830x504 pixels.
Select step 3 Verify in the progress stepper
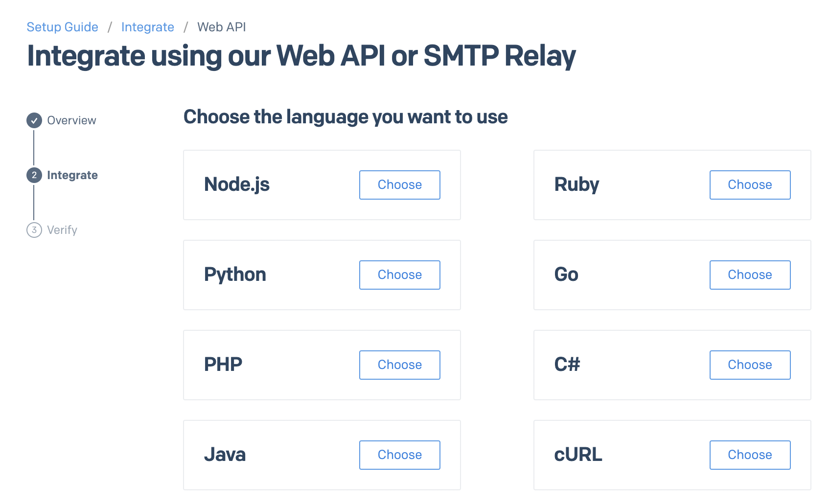[x=34, y=229]
